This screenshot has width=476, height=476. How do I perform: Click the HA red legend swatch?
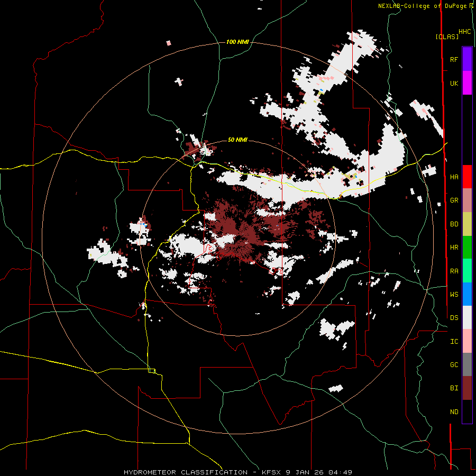(x=467, y=177)
